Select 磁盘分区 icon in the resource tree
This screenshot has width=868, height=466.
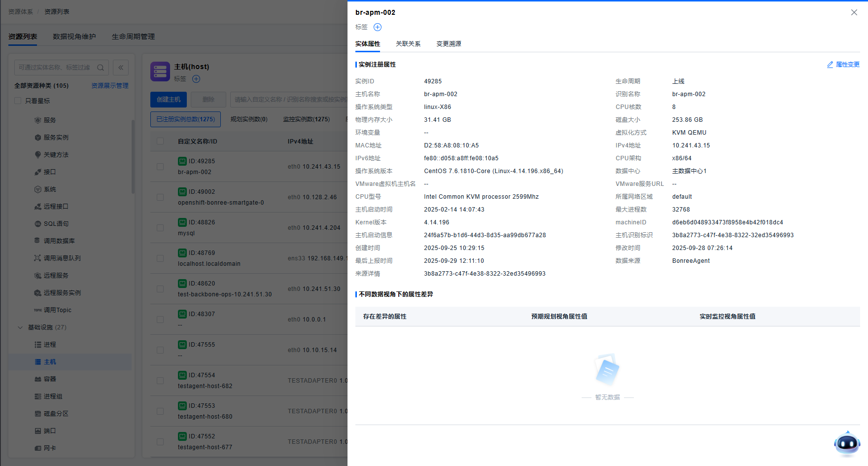coord(38,414)
